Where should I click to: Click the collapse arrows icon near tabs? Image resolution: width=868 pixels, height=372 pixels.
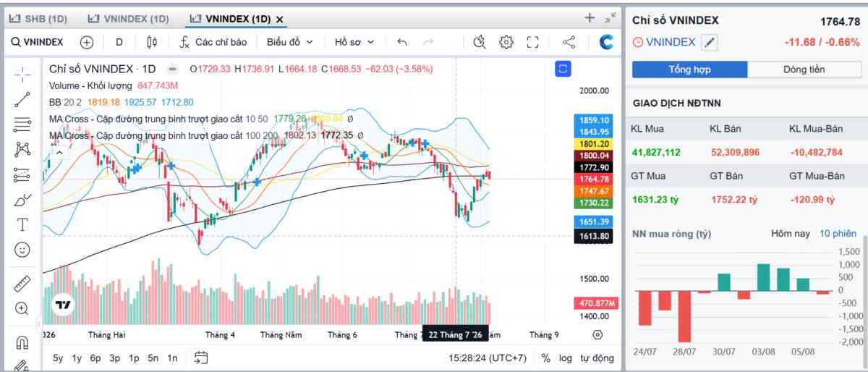coord(610,18)
